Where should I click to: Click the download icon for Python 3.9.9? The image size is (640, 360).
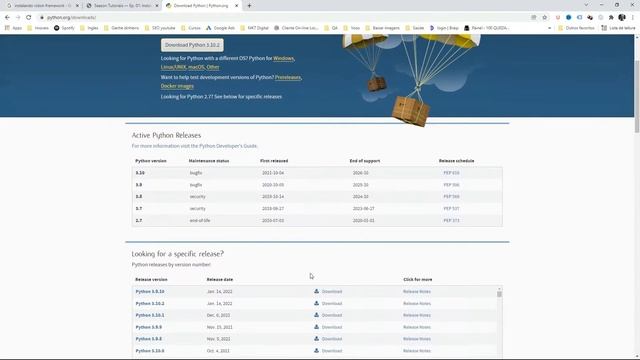click(316, 327)
